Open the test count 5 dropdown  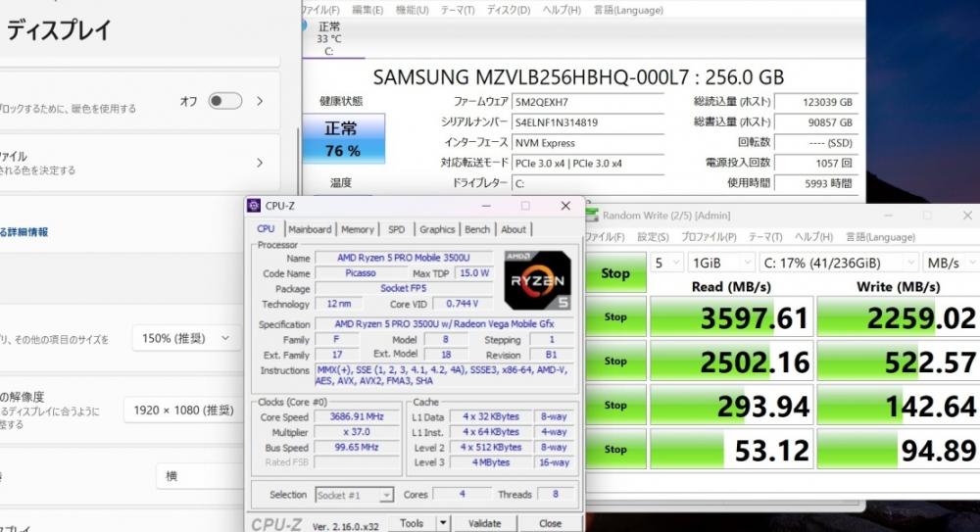(x=666, y=264)
